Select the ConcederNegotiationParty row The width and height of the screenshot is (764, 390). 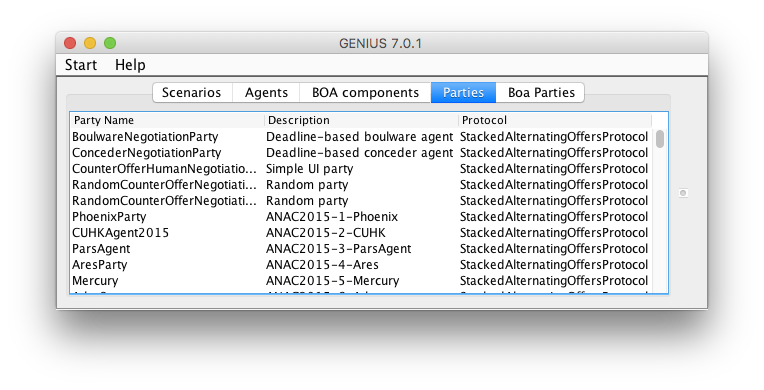361,153
